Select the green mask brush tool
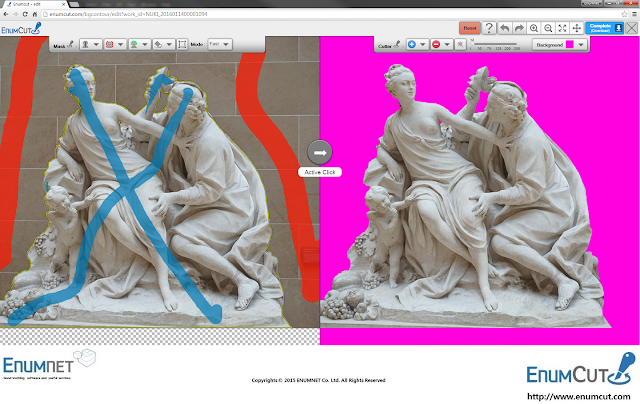 (x=134, y=44)
